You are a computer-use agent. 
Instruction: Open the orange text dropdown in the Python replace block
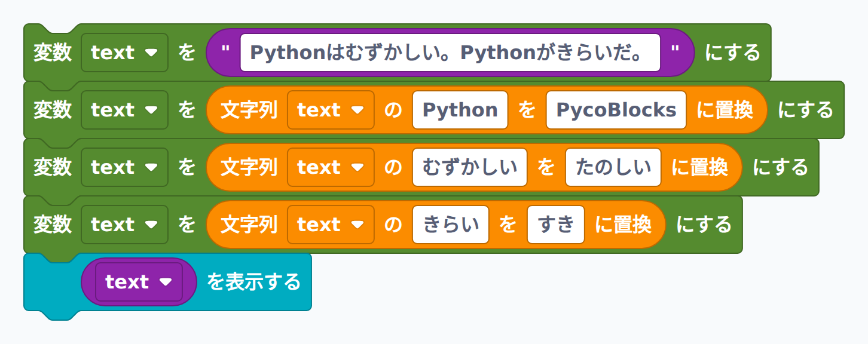pyautogui.click(x=331, y=110)
